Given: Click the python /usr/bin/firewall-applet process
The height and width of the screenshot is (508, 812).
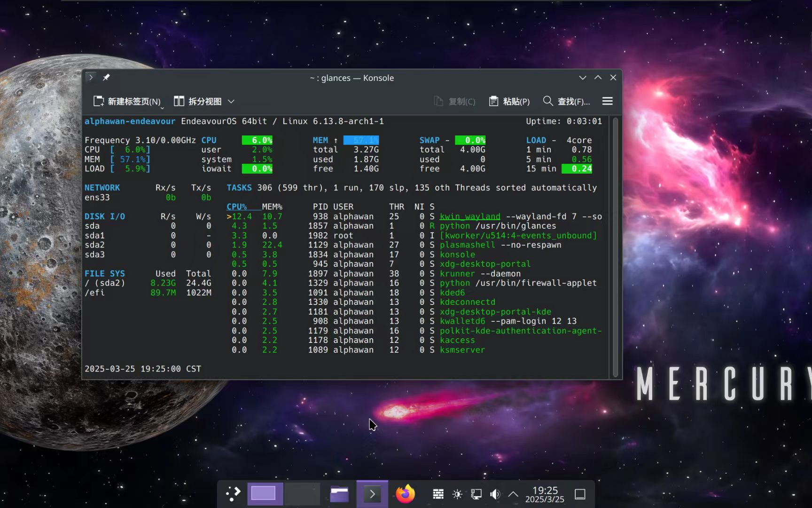Looking at the screenshot, I should (518, 283).
